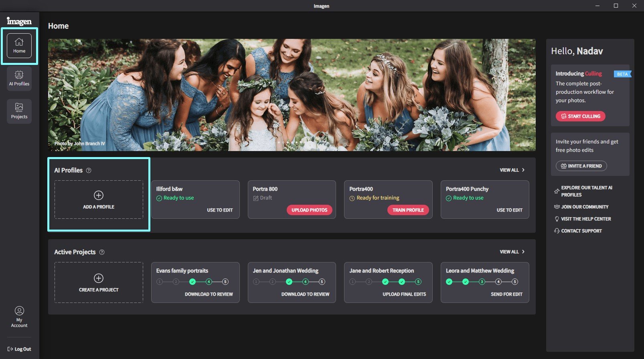Viewport: 644px width, 359px height.
Task: Click the Draft pencil icon on Portra 800
Action: (x=256, y=198)
